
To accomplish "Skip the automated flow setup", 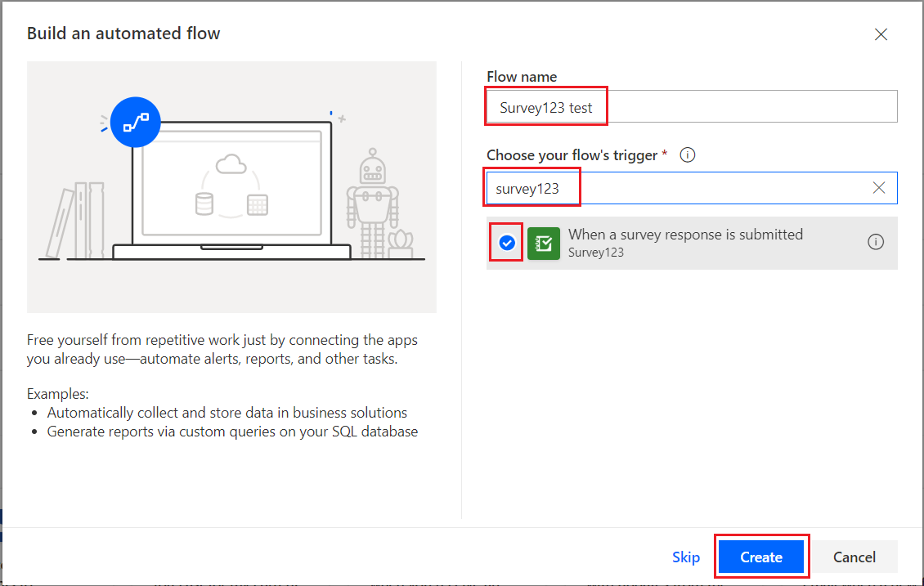I will click(x=686, y=557).
